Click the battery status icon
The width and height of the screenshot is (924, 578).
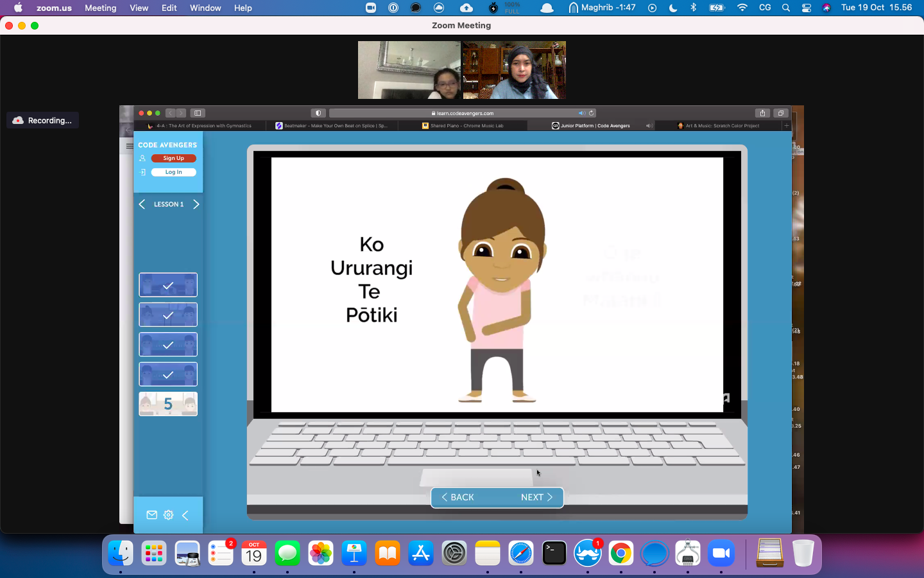pos(717,8)
